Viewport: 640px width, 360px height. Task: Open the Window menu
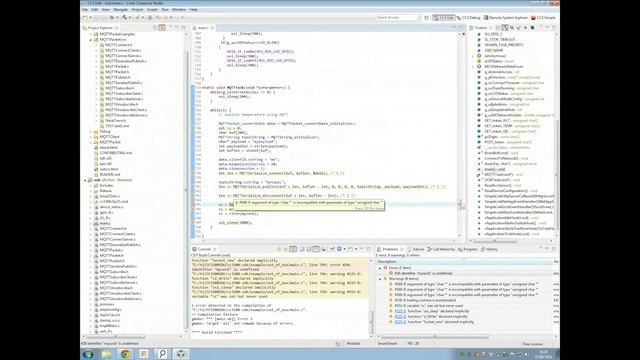[x=179, y=9]
